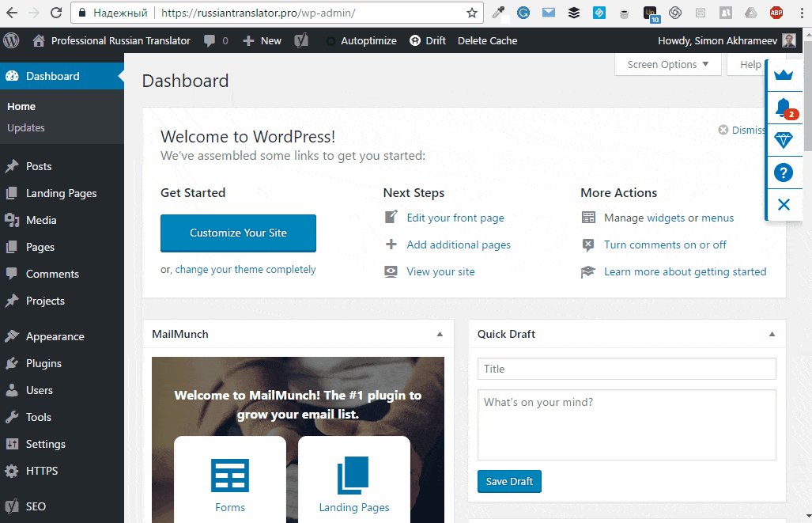Collapse the MailMunch widget
812x523 pixels.
click(440, 335)
